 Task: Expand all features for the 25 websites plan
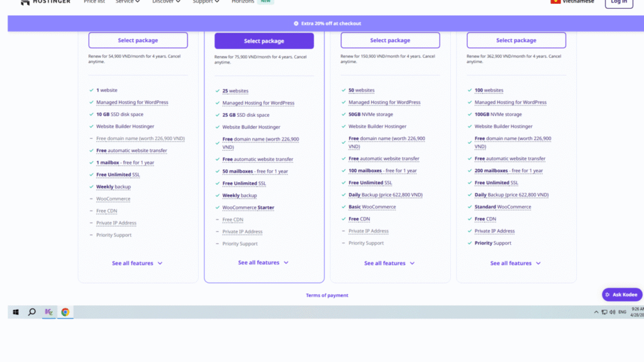(264, 263)
